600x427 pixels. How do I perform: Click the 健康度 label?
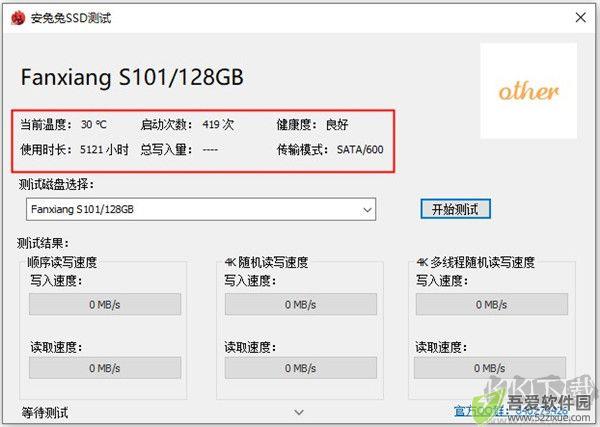click(x=297, y=124)
